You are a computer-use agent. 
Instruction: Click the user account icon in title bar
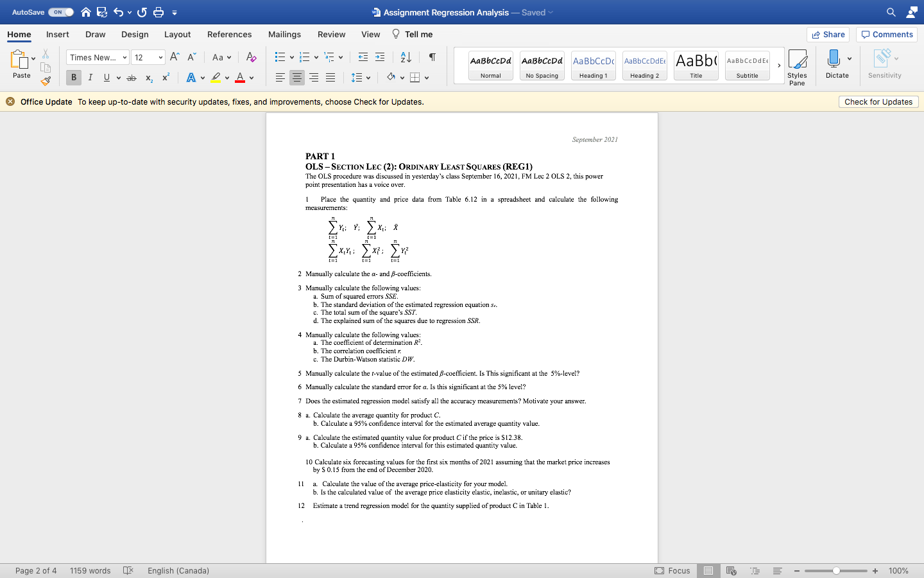(912, 12)
